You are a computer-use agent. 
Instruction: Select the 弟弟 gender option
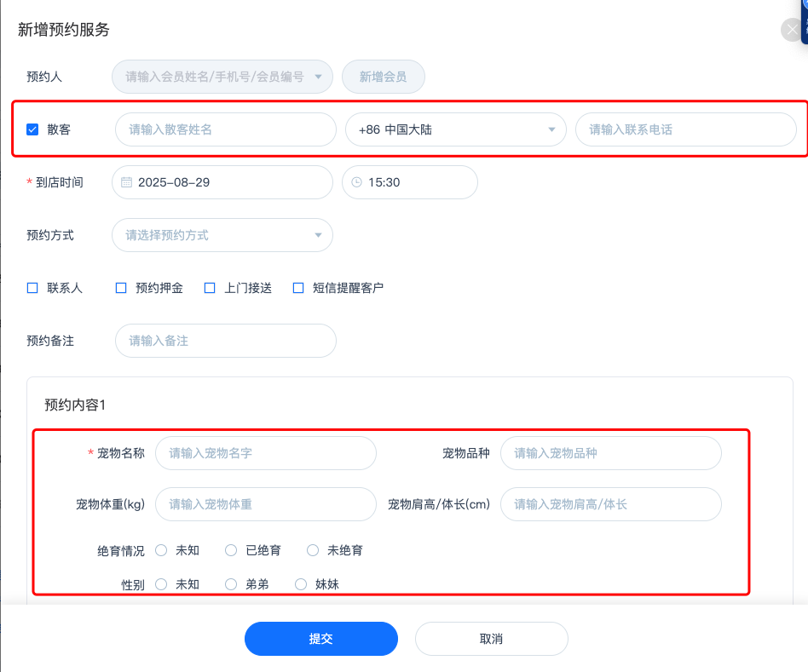click(x=231, y=584)
